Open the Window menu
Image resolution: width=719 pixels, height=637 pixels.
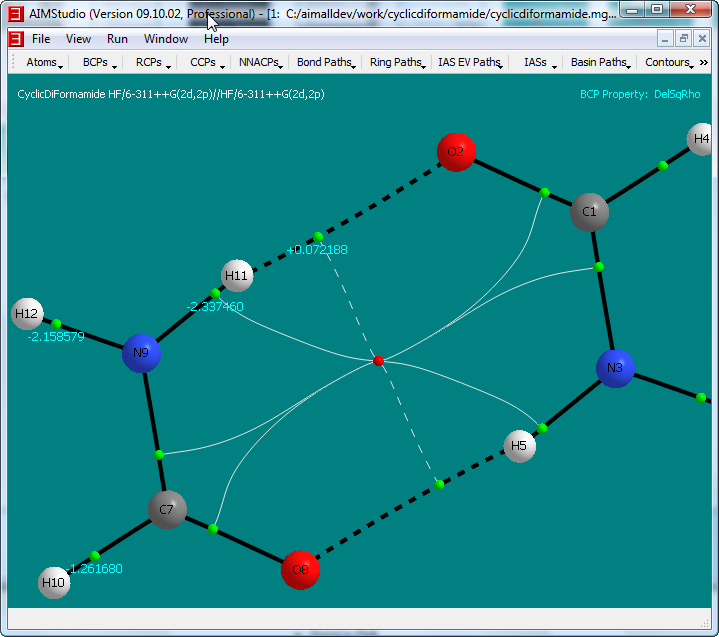(x=165, y=39)
